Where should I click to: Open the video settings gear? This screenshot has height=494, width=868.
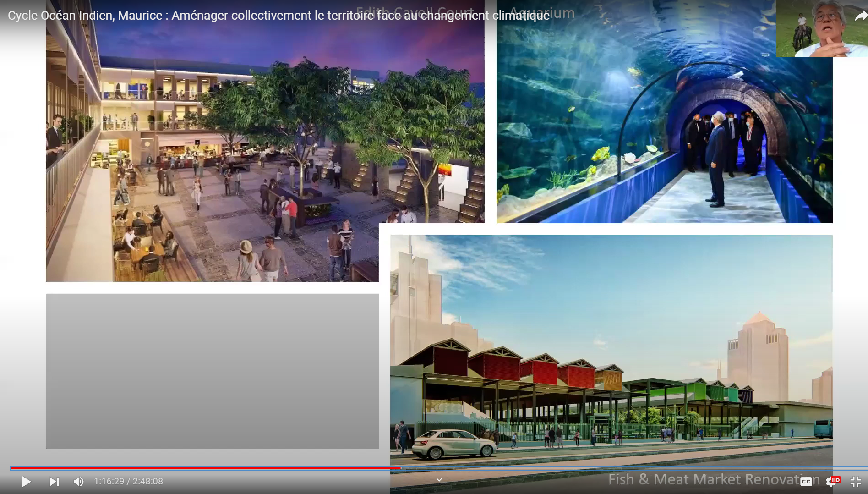point(832,482)
